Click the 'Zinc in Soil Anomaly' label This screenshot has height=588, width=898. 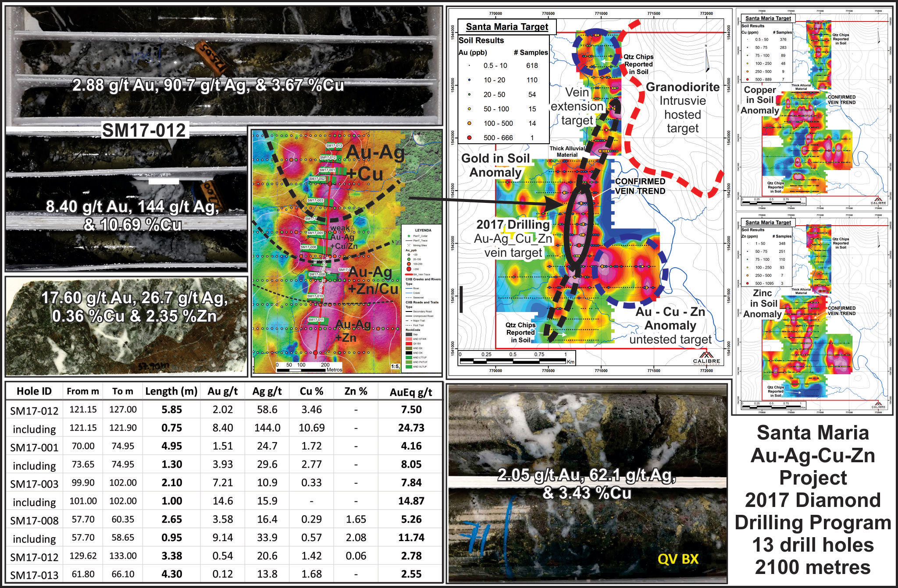[x=763, y=303]
